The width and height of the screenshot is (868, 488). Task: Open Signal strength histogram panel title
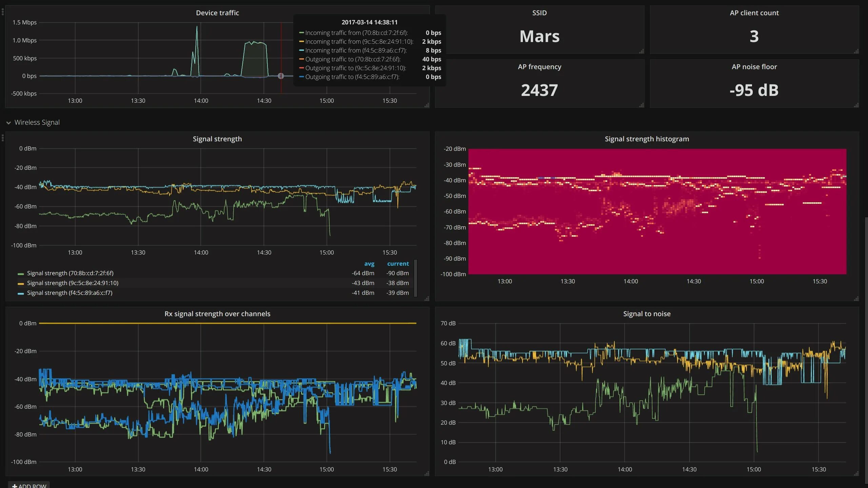[x=647, y=139]
